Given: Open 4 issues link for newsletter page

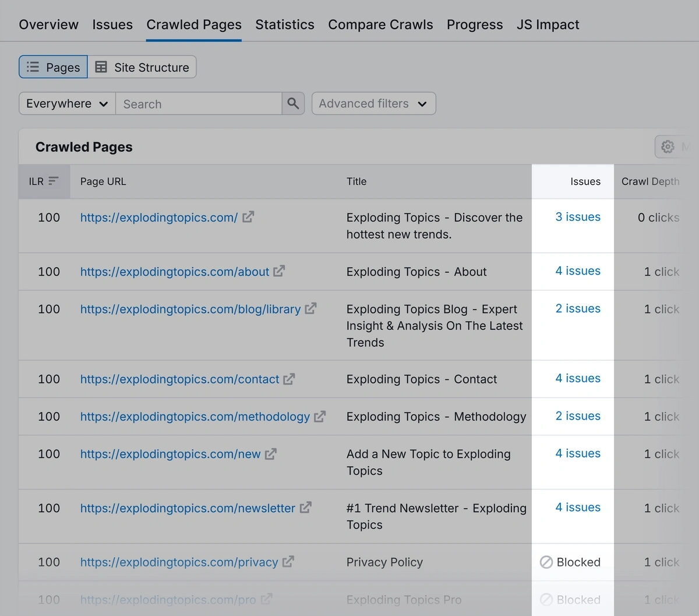Looking at the screenshot, I should tap(578, 507).
